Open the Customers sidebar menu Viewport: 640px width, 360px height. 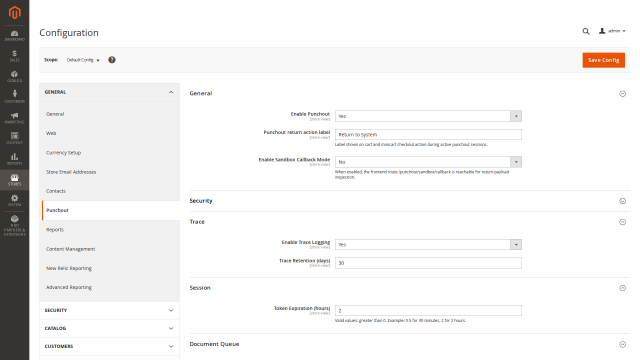(14, 97)
